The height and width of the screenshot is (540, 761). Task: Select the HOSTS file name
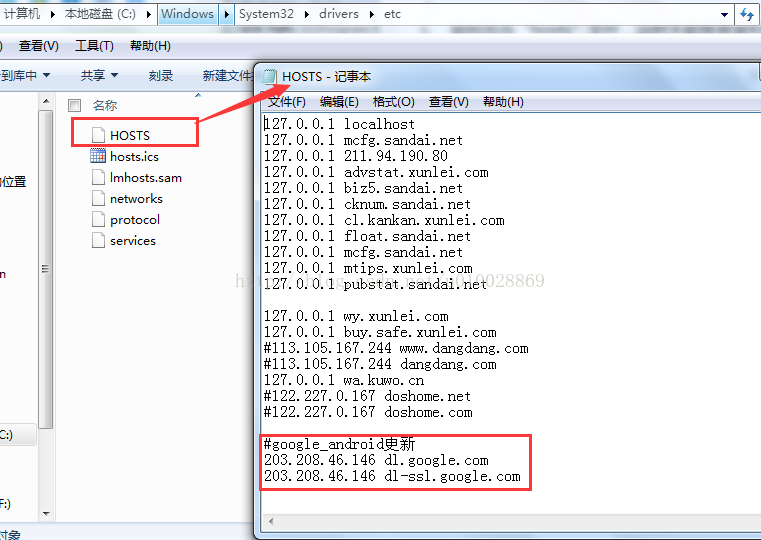(130, 135)
